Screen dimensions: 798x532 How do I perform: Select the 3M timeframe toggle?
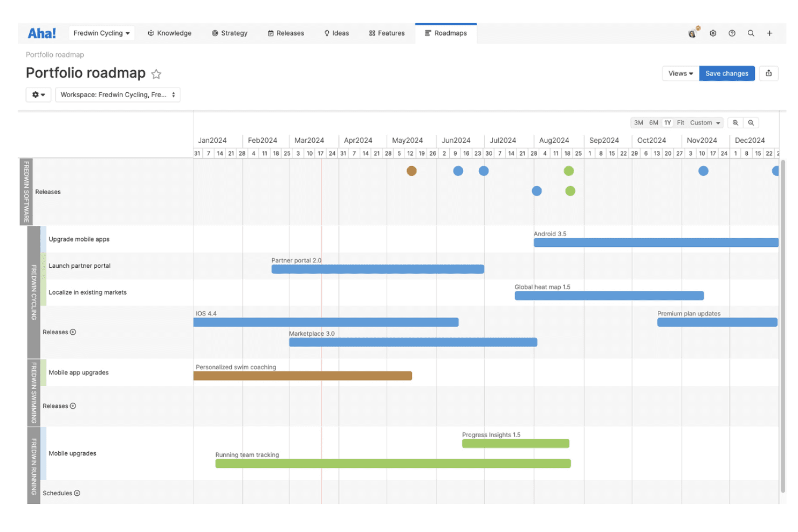tap(638, 123)
